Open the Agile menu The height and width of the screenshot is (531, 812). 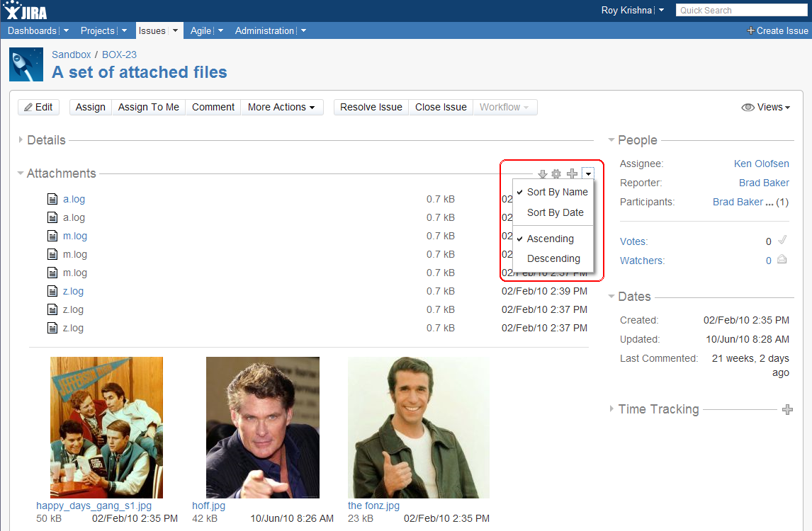[201, 30]
